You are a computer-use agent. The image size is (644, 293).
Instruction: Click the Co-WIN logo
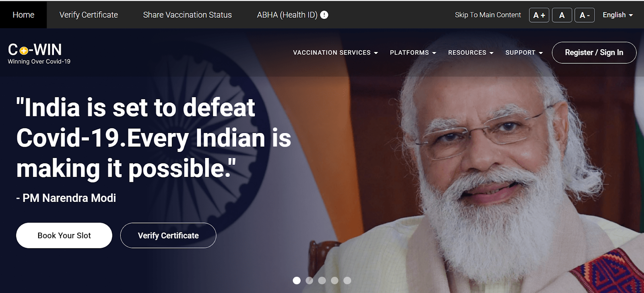(x=39, y=54)
